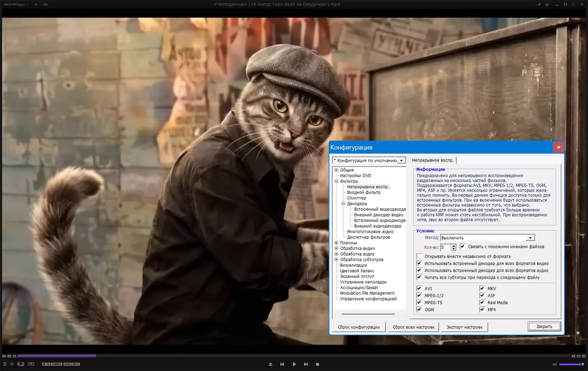Click the eject/open file button
This screenshot has height=371, width=588.
270,364
